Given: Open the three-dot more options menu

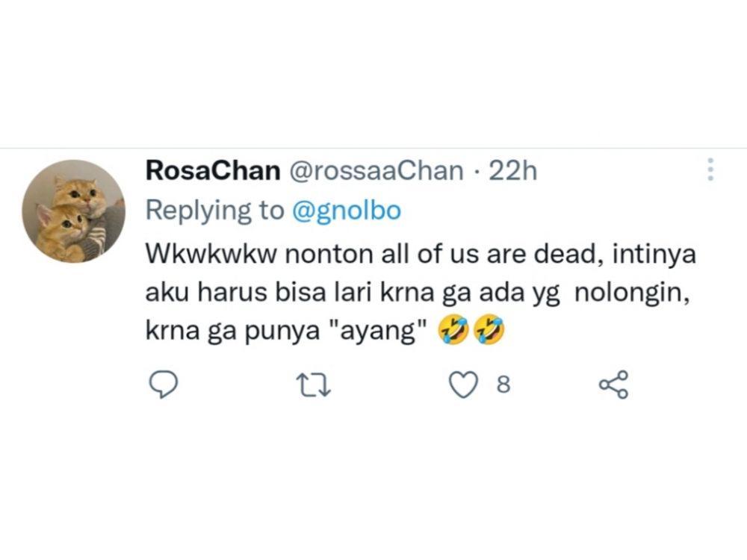Looking at the screenshot, I should (x=710, y=169).
